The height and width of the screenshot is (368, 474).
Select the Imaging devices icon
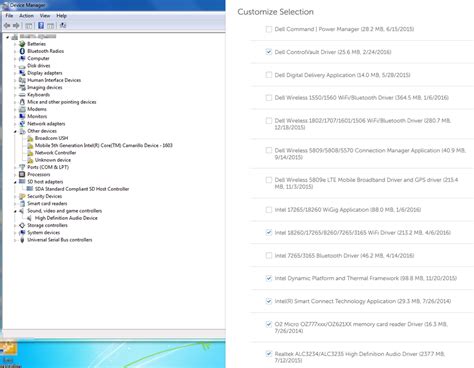coord(22,88)
